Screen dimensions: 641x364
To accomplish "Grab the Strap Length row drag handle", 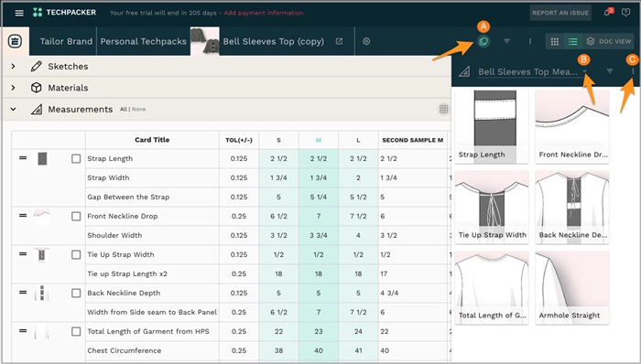I will pos(23,158).
